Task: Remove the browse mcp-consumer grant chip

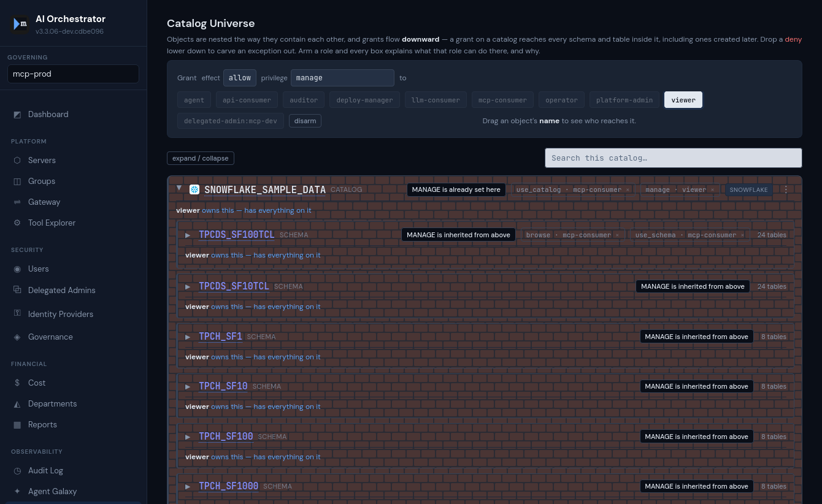Action: pyautogui.click(x=617, y=235)
